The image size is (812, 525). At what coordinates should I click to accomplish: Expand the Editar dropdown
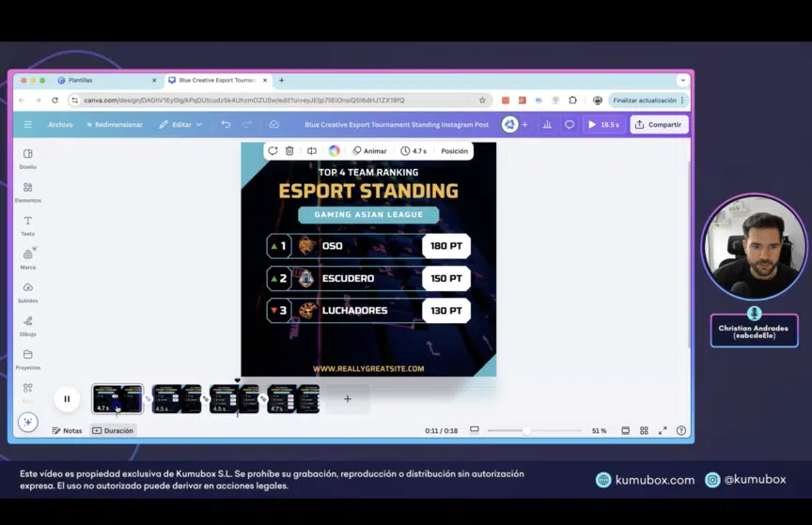tap(180, 124)
